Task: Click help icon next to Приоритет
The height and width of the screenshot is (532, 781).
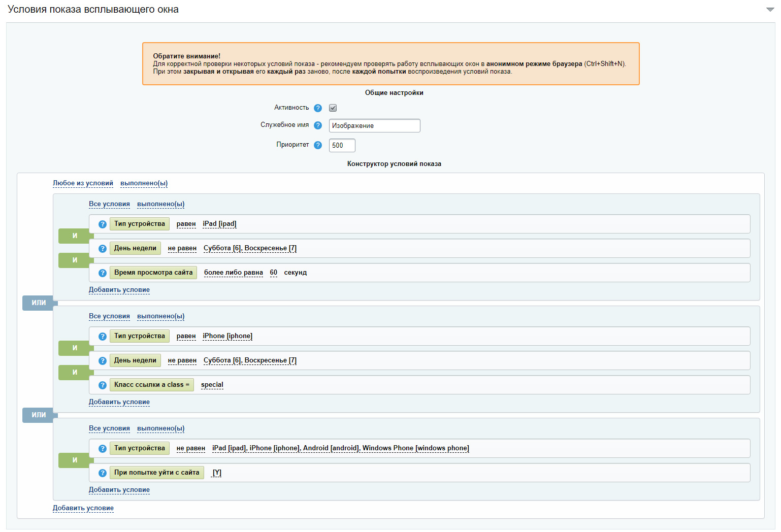Action: click(318, 145)
